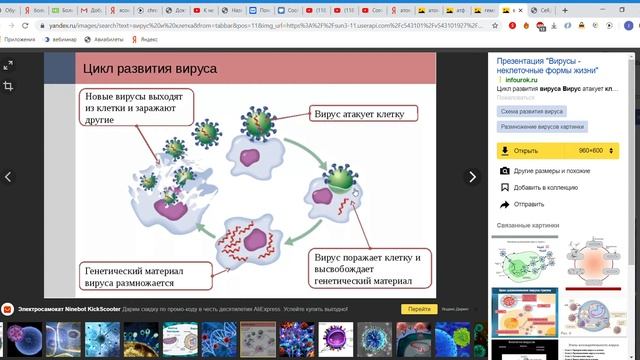This screenshot has height=360, width=640.
Task: Open the 960×600 size dropdown
Action: tap(595, 151)
